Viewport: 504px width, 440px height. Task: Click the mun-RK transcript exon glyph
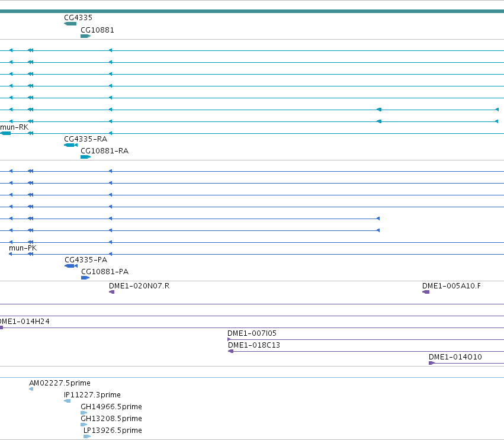[x=5, y=133]
